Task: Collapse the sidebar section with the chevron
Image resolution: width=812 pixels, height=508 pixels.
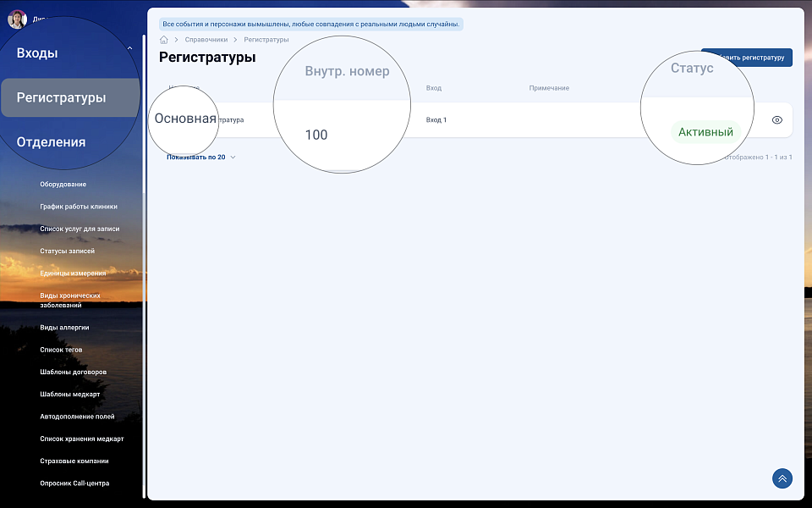Action: pos(129,49)
